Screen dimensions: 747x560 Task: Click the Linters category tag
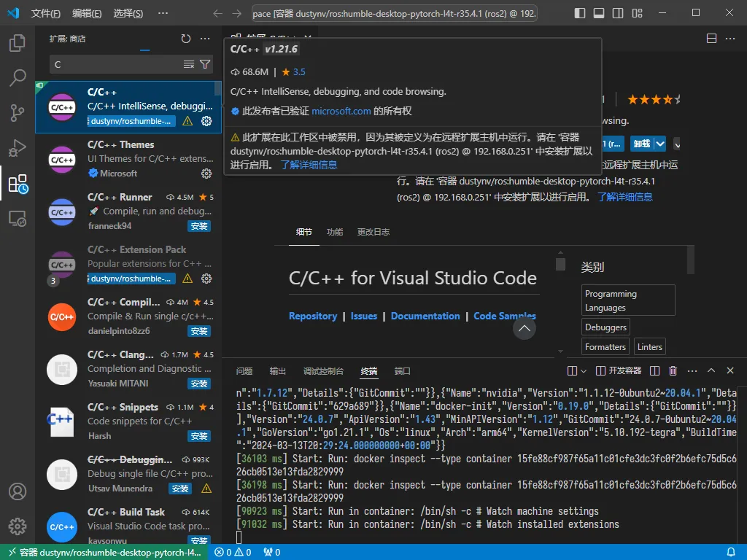coord(650,346)
